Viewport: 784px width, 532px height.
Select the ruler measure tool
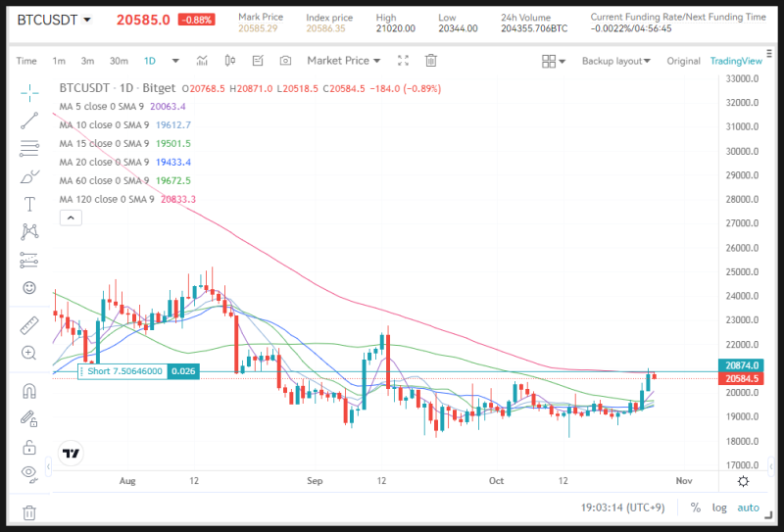click(x=29, y=325)
